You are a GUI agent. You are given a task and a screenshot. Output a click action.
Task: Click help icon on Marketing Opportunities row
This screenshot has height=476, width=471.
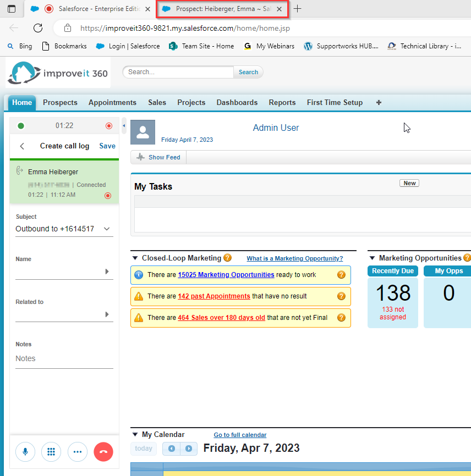341,275
